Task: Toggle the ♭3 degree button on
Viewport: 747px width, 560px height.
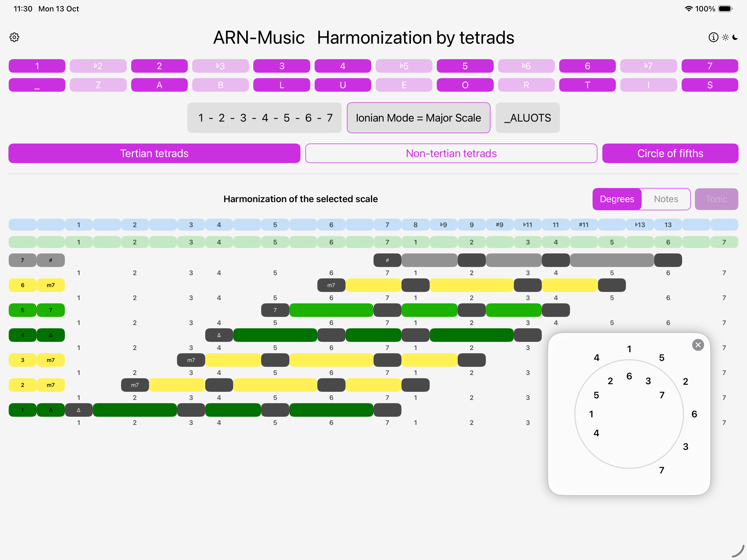Action: coord(220,66)
